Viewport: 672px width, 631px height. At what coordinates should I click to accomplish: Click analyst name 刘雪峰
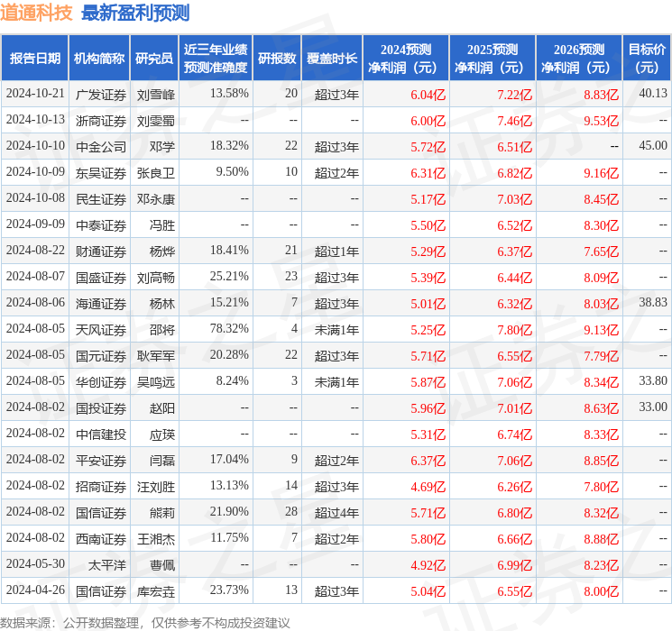[156, 95]
